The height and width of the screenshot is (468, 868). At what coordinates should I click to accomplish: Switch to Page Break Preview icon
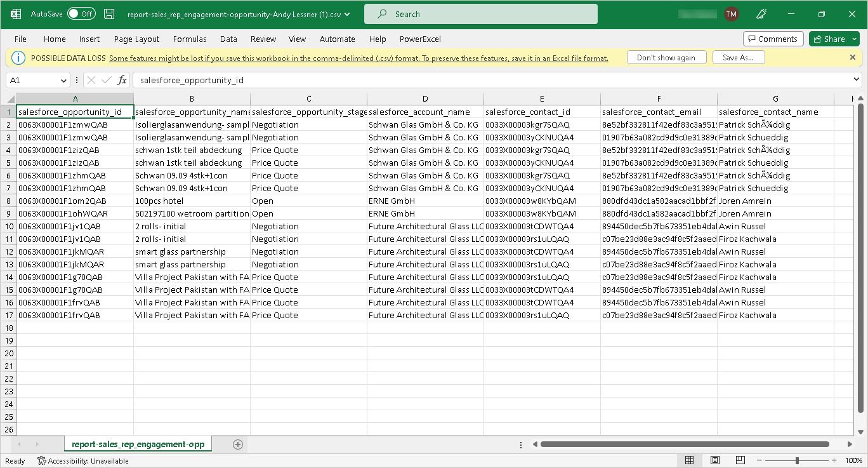click(x=740, y=460)
